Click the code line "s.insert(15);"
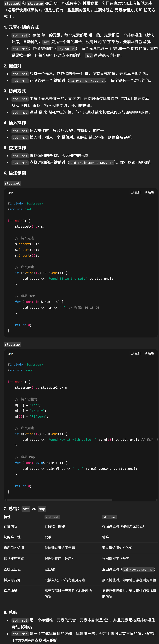 click(x=27, y=255)
